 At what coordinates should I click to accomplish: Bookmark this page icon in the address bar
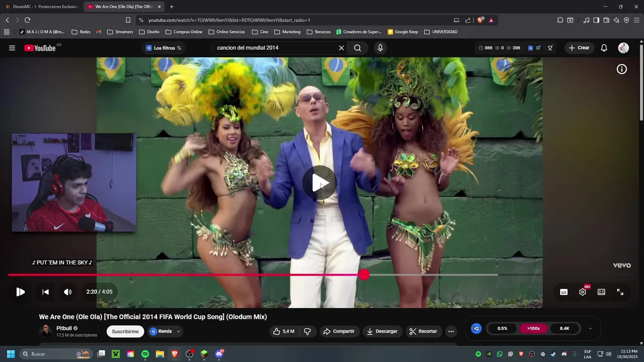pos(128,20)
